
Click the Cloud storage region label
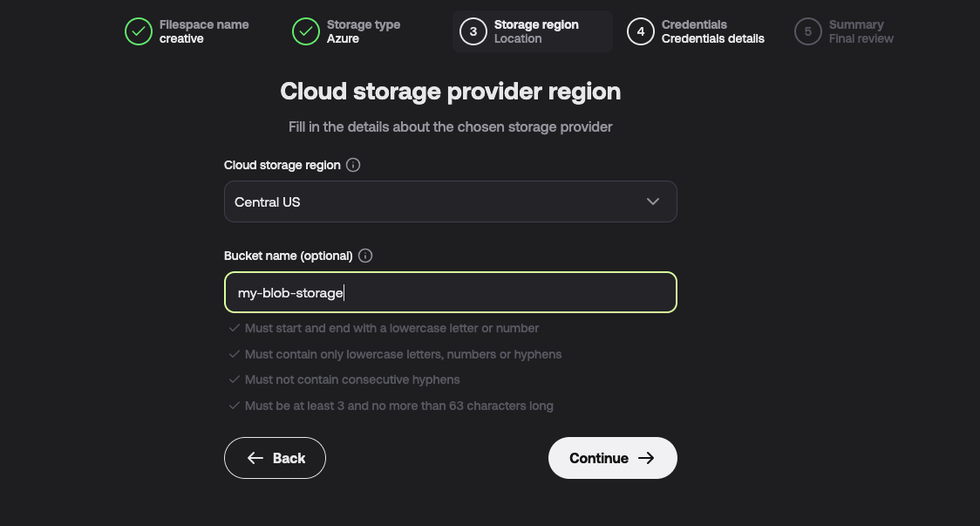282,165
